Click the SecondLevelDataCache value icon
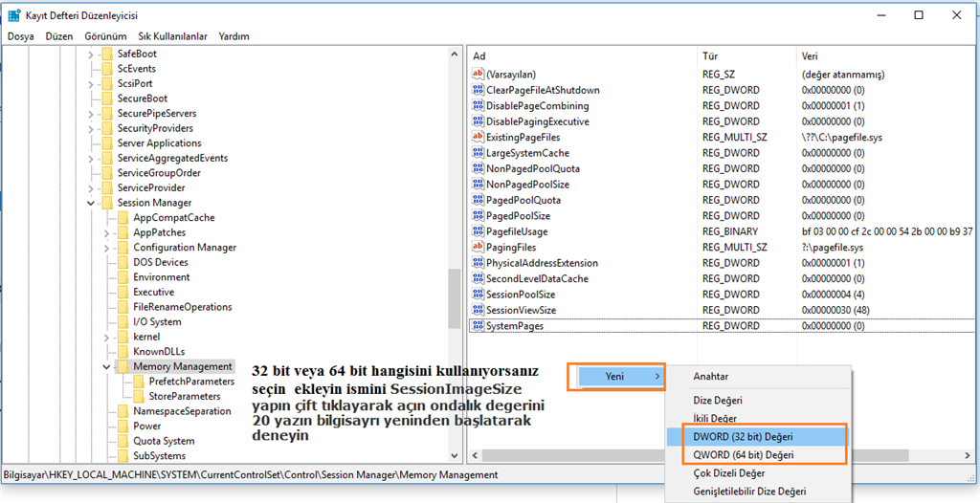 click(x=479, y=278)
